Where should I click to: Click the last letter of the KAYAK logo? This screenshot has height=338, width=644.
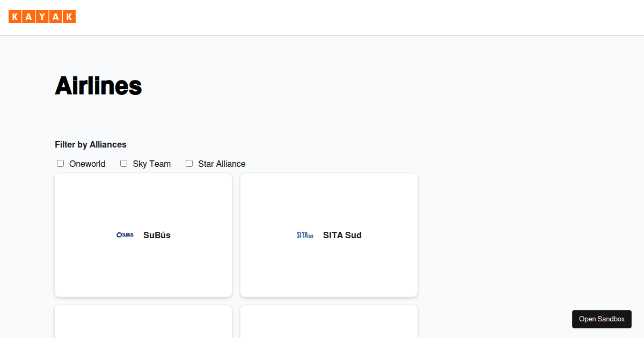tap(70, 17)
